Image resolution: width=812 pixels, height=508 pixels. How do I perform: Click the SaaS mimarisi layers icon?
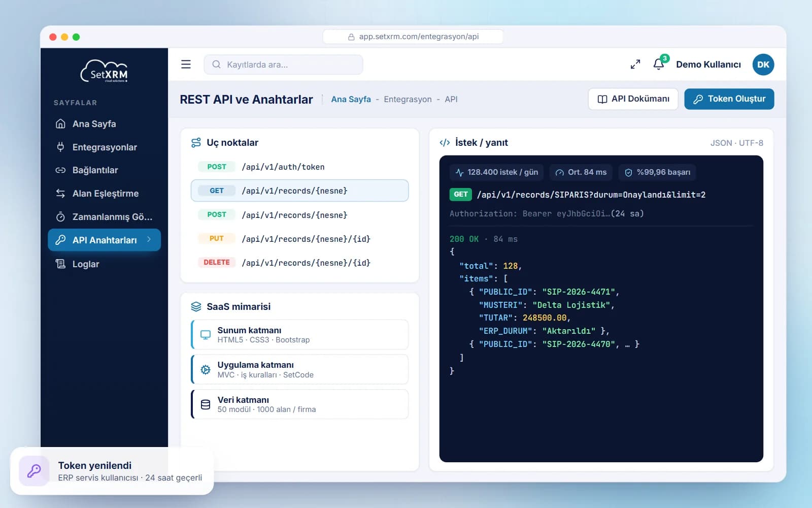coord(196,307)
